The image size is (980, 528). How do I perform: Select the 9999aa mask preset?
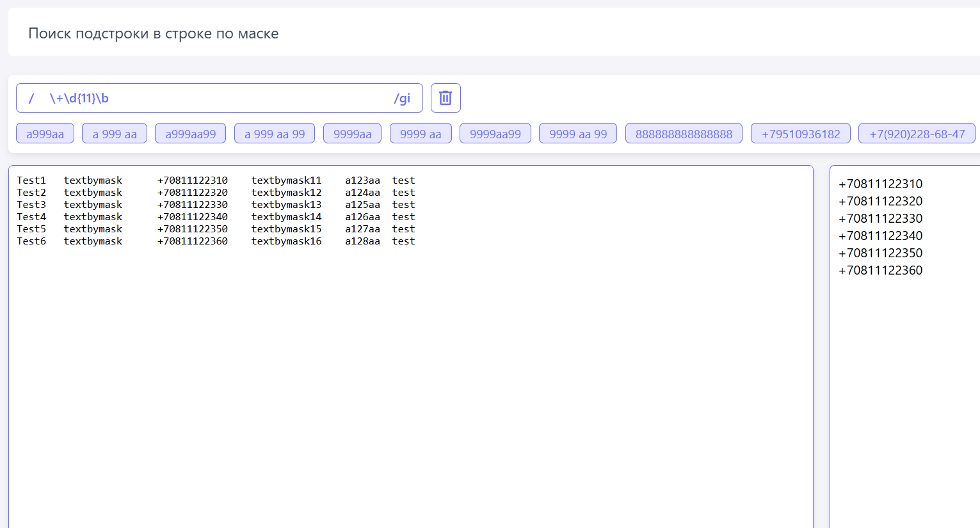pos(352,134)
